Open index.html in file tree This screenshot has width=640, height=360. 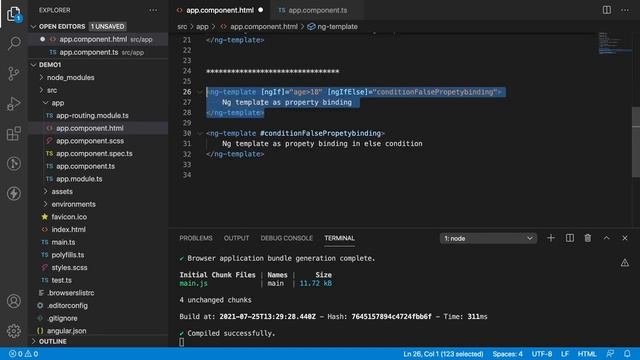click(x=98, y=229)
